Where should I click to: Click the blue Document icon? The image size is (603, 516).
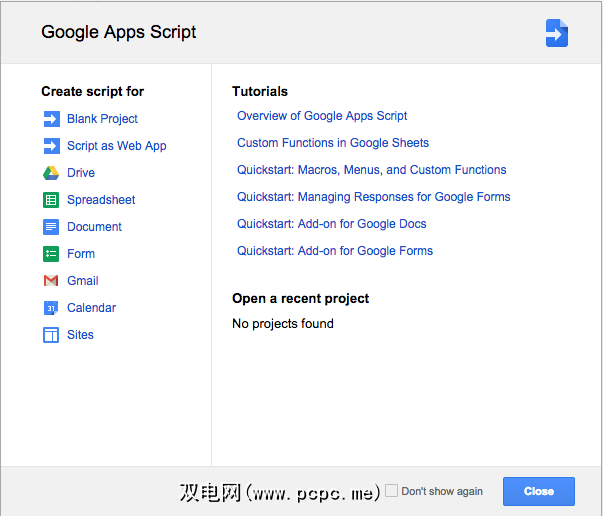coord(51,227)
